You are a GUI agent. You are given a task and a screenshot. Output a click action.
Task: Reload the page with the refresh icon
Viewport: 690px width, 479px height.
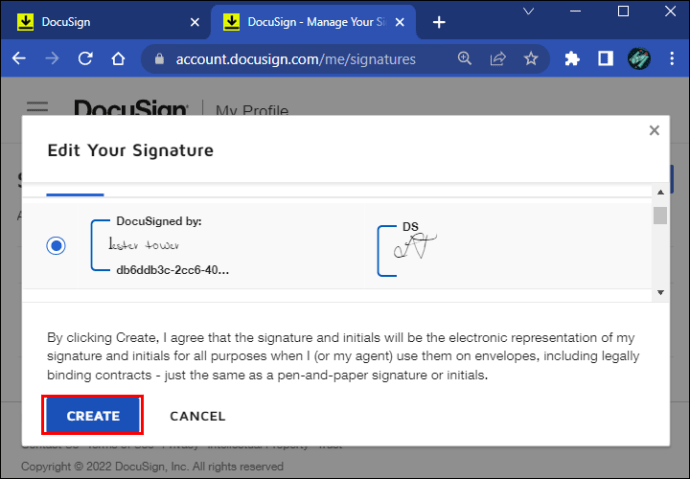click(x=85, y=59)
